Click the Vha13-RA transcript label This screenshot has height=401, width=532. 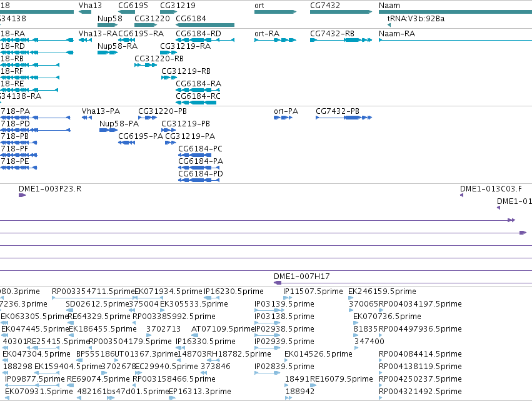98,34
